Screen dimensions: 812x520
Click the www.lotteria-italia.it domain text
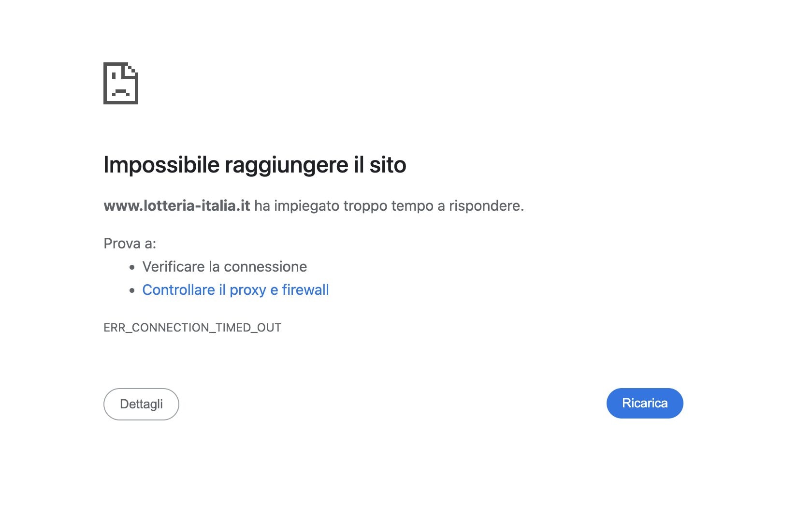coord(176,206)
